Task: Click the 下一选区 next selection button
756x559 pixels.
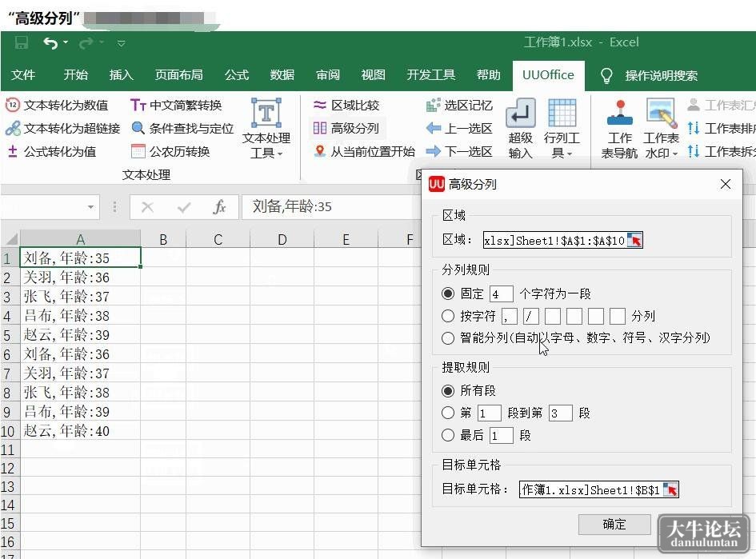Action: tap(459, 151)
